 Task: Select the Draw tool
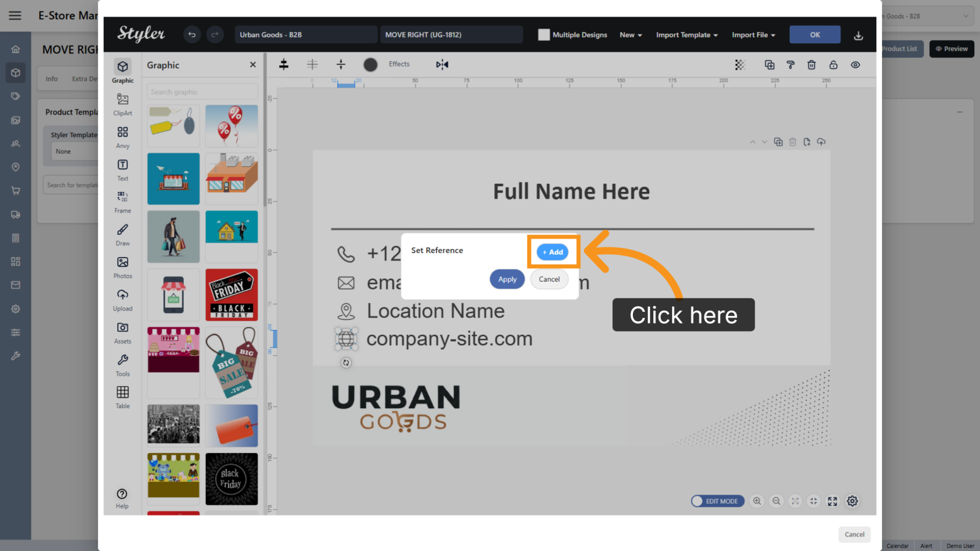tap(123, 234)
